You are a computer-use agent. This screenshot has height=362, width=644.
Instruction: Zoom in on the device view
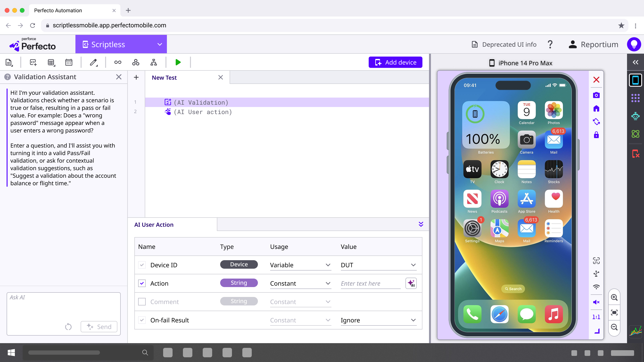coord(614,297)
